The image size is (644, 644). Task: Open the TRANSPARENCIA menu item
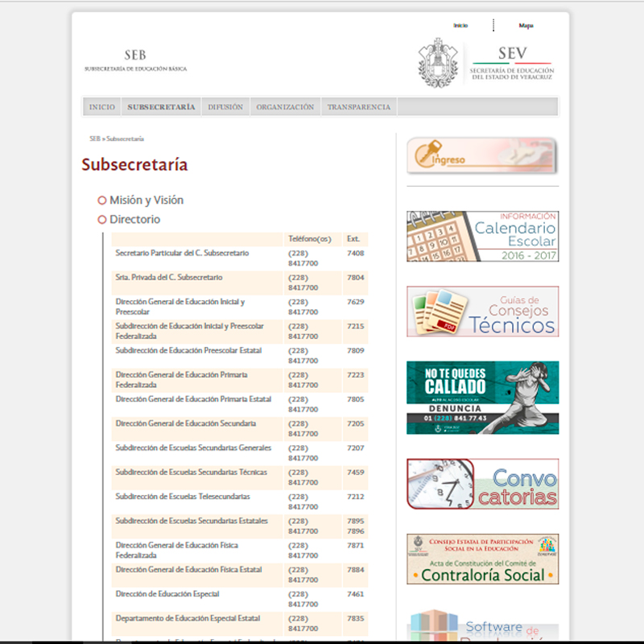[358, 107]
